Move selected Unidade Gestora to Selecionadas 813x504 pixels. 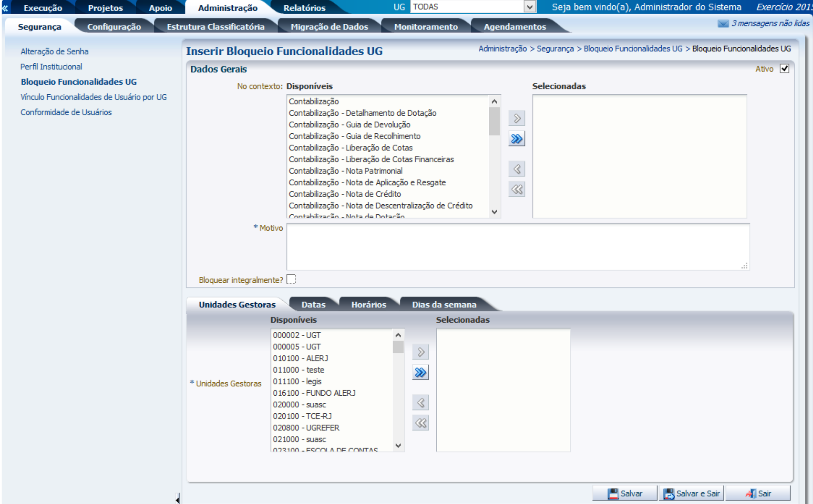click(x=420, y=352)
